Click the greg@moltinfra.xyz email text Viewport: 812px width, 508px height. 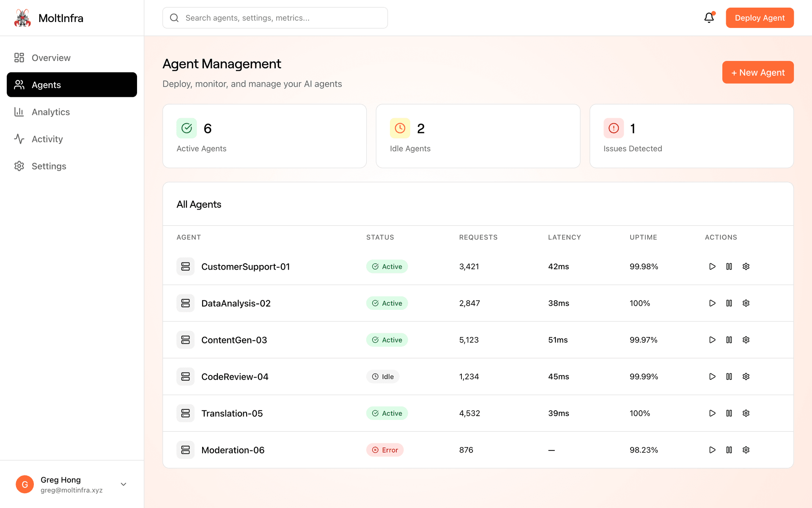(71, 490)
